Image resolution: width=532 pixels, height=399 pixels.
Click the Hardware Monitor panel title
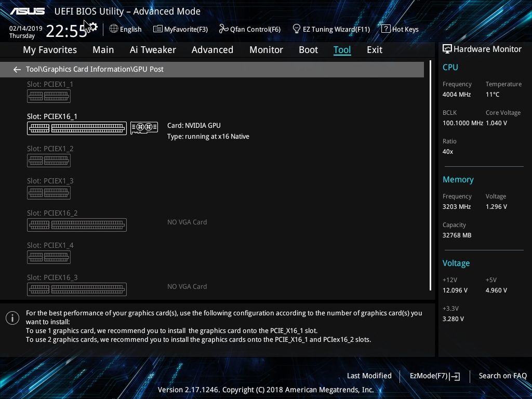pos(487,49)
